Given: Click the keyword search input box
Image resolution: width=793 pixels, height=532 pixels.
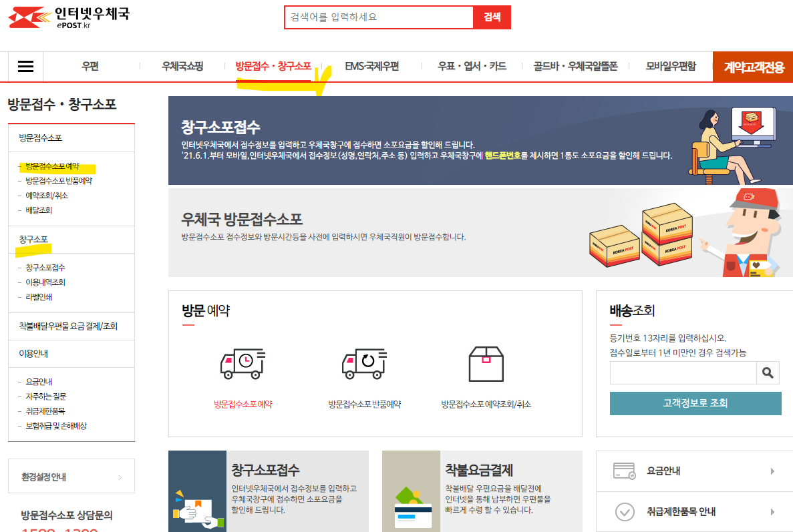Looking at the screenshot, I should 377,17.
